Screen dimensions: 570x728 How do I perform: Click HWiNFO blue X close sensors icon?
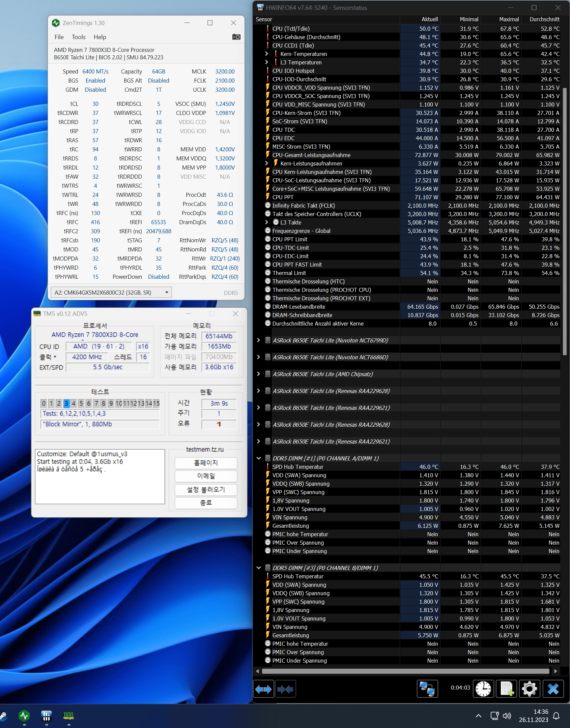click(x=553, y=689)
